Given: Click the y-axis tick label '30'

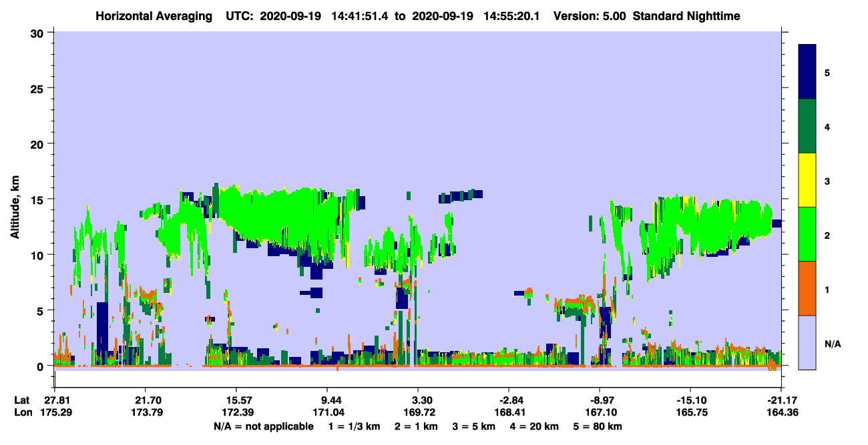Looking at the screenshot, I should [39, 33].
